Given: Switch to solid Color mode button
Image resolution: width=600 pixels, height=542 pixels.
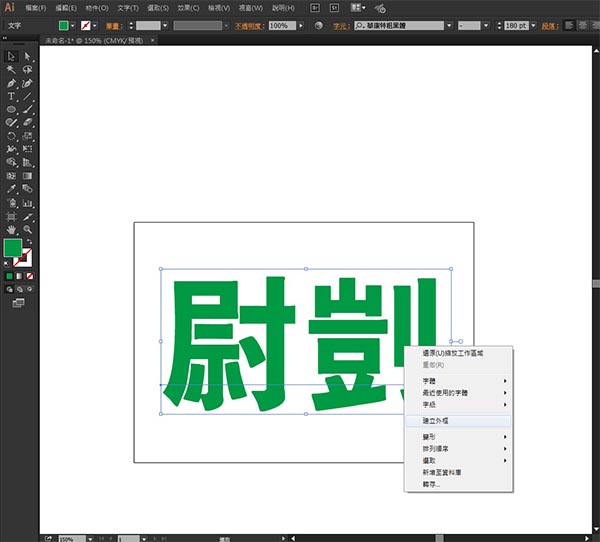Looking at the screenshot, I should (x=10, y=275).
